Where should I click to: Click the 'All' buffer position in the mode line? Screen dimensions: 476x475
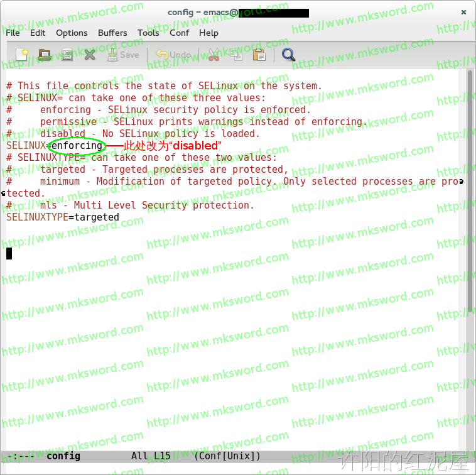139,456
